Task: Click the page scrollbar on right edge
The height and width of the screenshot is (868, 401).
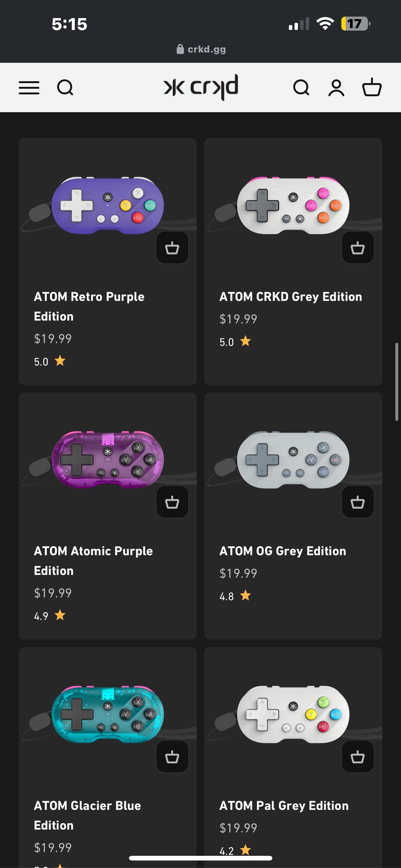Action: click(x=397, y=382)
